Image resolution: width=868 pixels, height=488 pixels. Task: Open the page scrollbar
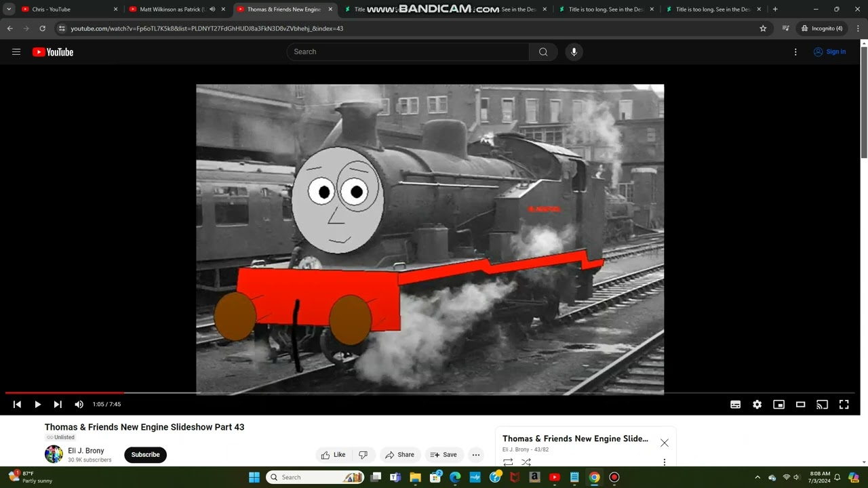pos(864,102)
